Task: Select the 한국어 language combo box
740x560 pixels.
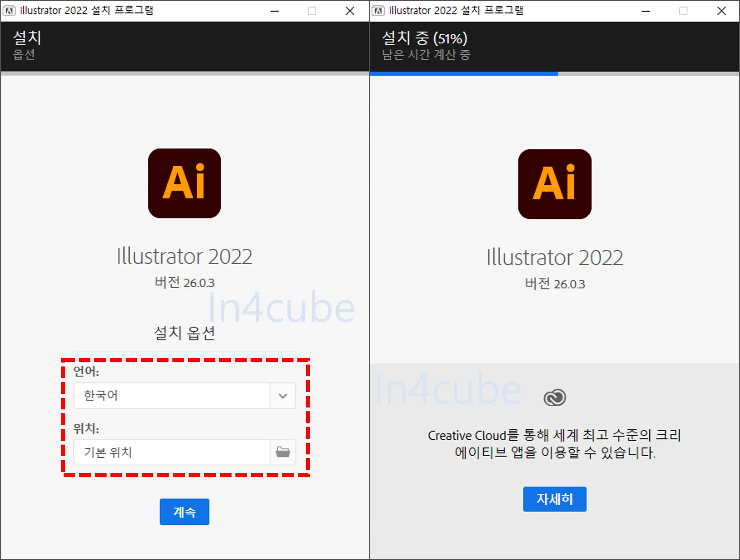Action: [x=184, y=396]
